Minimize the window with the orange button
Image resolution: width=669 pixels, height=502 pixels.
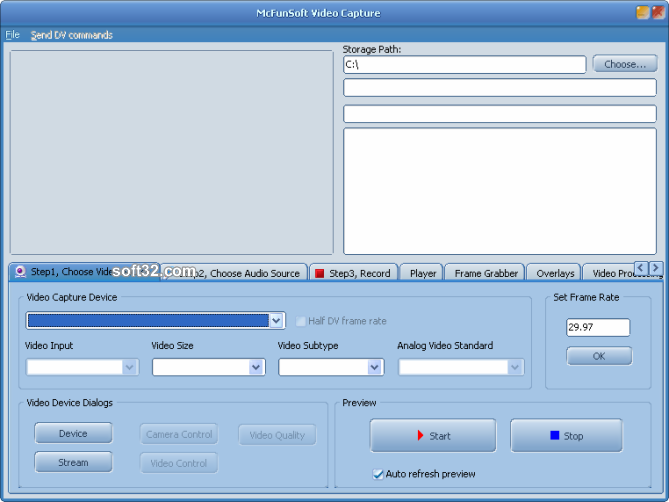point(643,12)
